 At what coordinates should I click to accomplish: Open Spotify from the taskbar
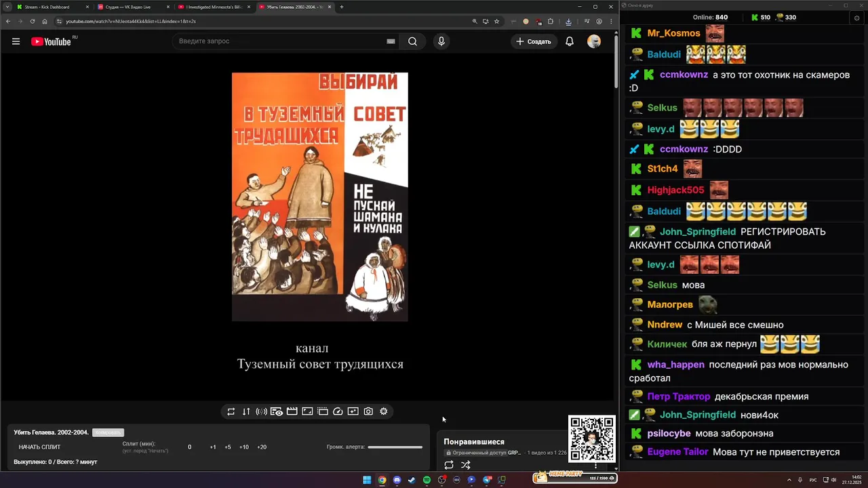427,480
